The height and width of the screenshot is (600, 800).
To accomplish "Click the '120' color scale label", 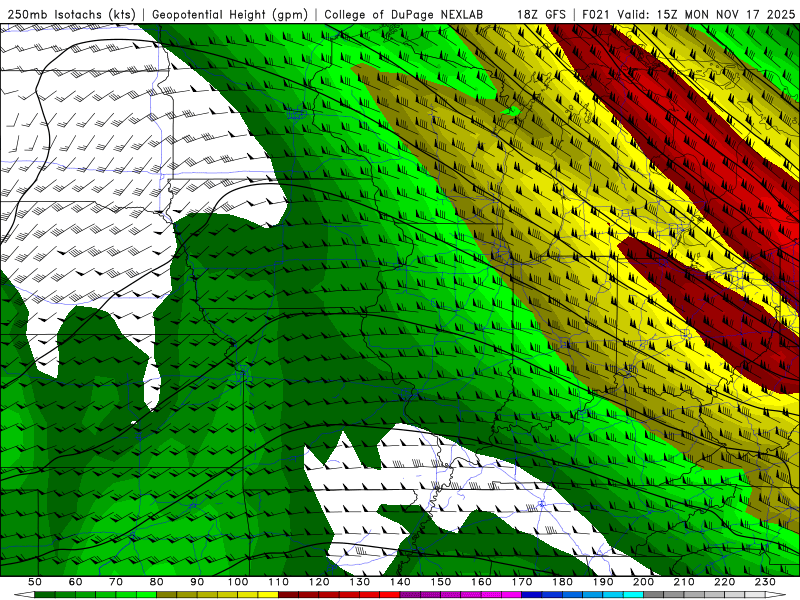I will coord(319,582).
